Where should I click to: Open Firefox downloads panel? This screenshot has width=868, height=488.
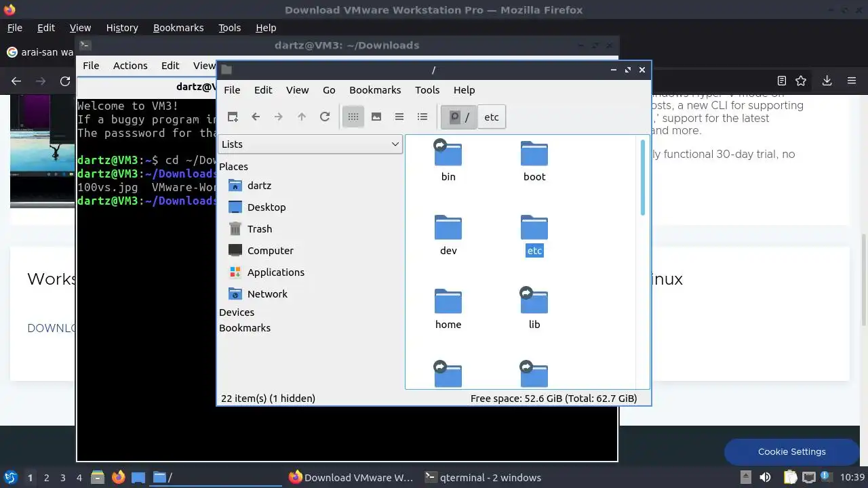click(x=827, y=81)
